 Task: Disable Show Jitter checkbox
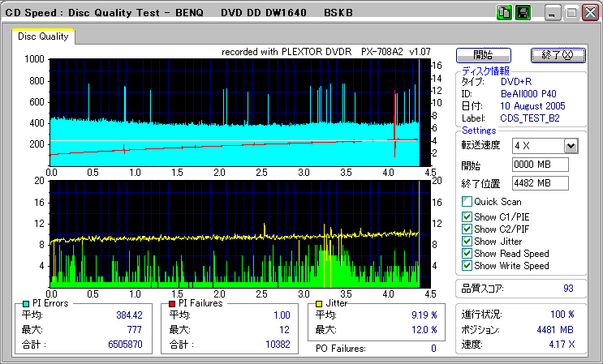tap(467, 241)
